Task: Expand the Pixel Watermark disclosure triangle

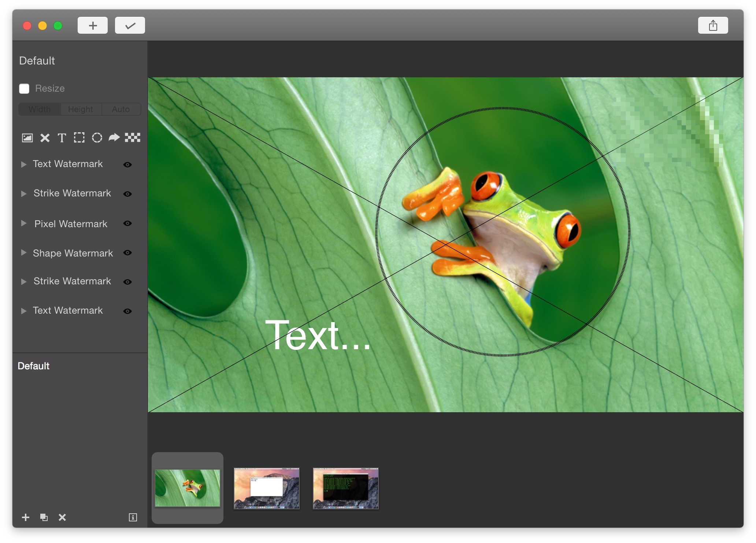Action: click(24, 224)
